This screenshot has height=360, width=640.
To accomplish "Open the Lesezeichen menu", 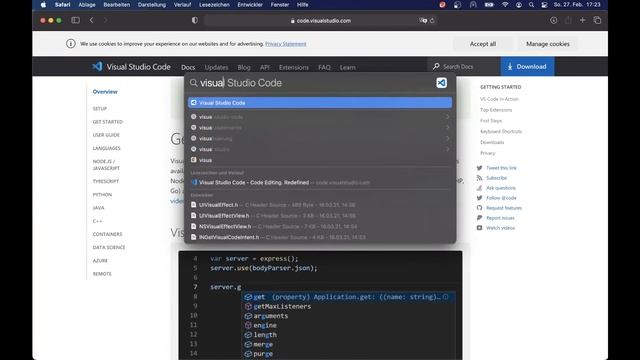I will tap(214, 5).
